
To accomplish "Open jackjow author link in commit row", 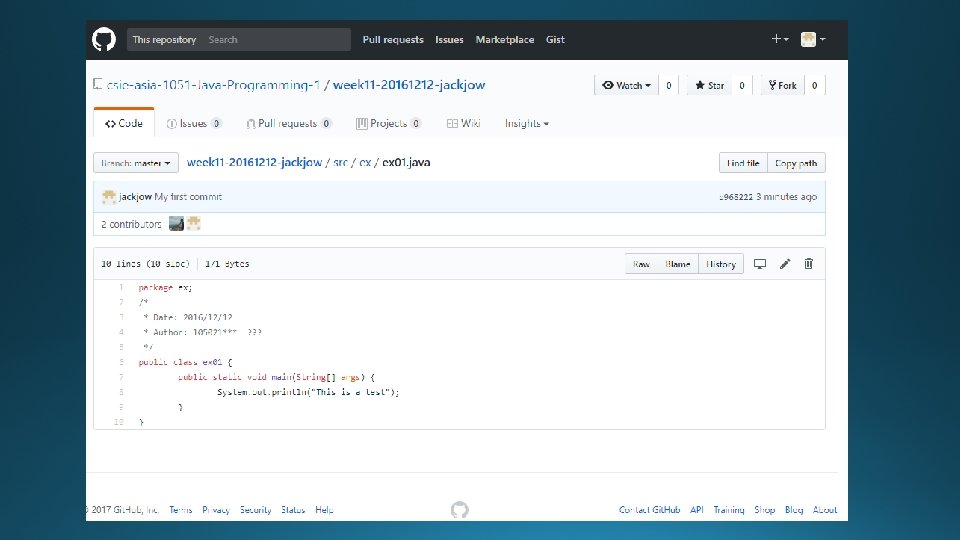I will pyautogui.click(x=135, y=197).
